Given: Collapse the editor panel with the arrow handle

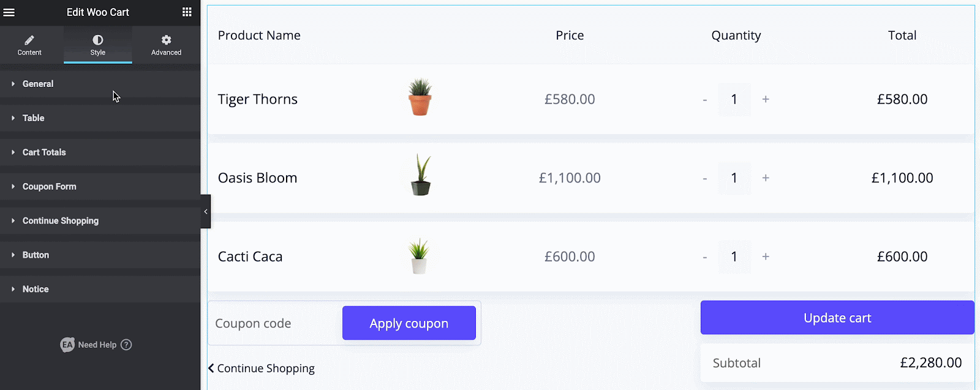Looking at the screenshot, I should [206, 211].
